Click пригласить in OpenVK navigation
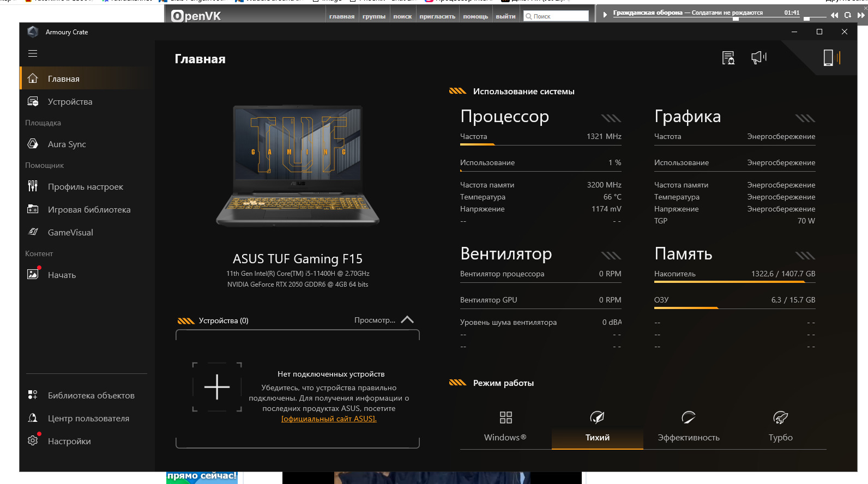868x484 pixels. click(x=437, y=16)
